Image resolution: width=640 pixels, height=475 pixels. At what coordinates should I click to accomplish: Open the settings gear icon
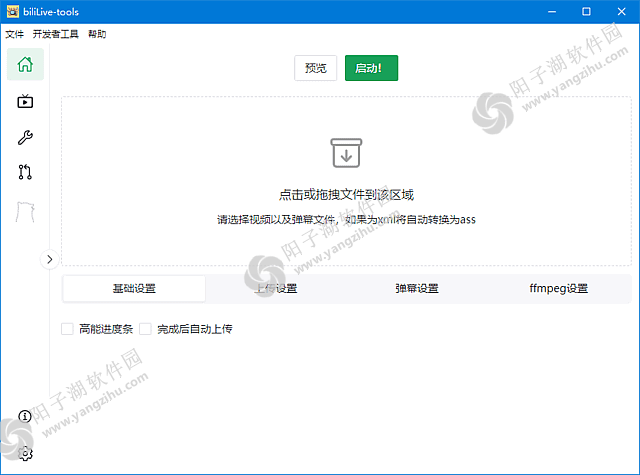[x=25, y=453]
